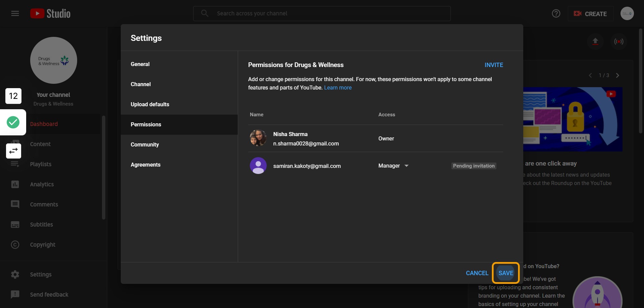Open Manager access role dropdown

coord(393,166)
